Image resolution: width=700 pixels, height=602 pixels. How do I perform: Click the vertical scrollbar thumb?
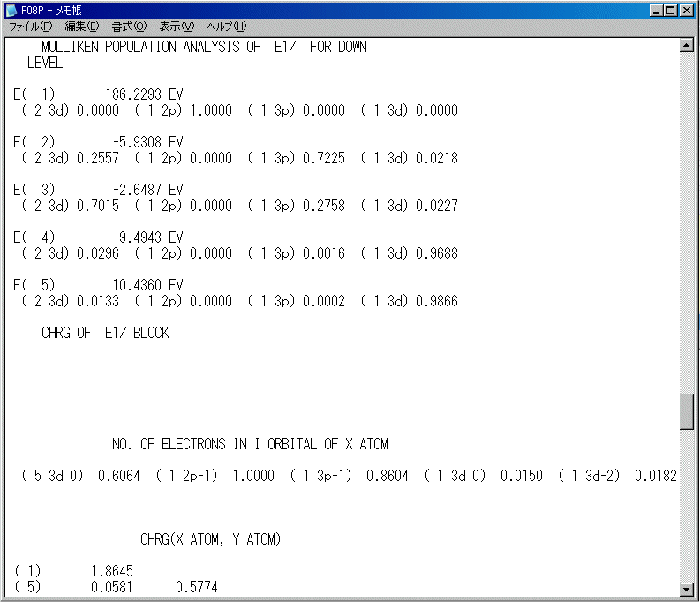point(687,412)
